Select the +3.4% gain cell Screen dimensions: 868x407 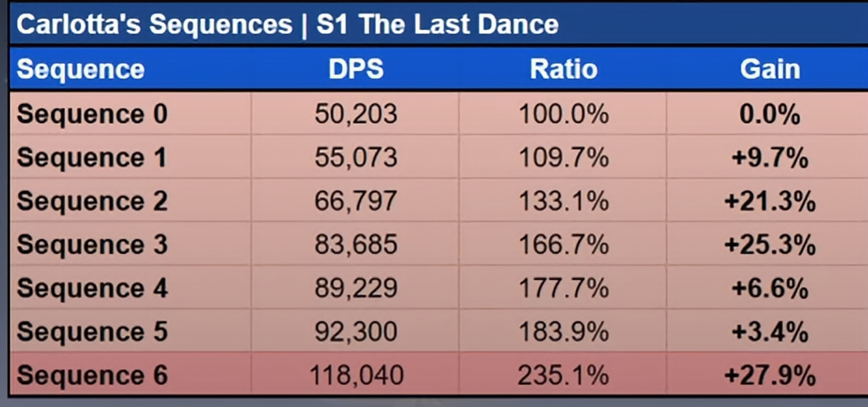click(x=770, y=331)
